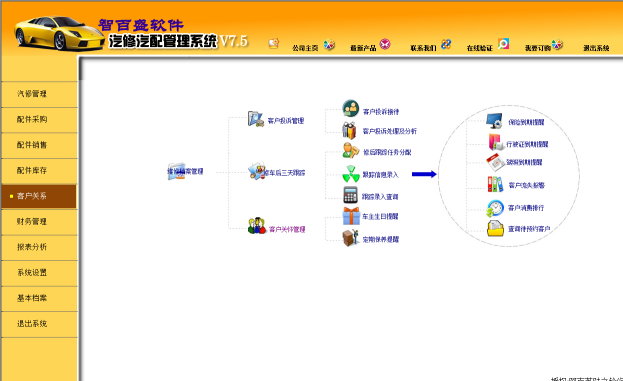Viewport: 623px width, 381px height.
Task: Click the root folder icon of the flowchart
Action: (176, 171)
